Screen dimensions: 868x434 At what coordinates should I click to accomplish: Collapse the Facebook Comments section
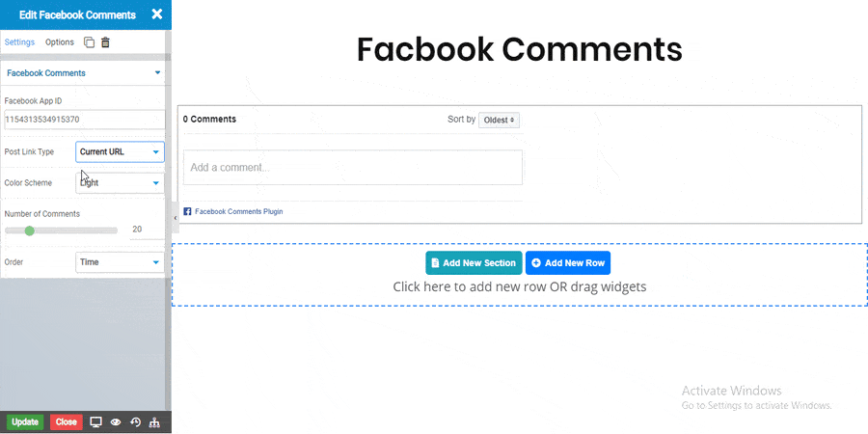coord(157,73)
